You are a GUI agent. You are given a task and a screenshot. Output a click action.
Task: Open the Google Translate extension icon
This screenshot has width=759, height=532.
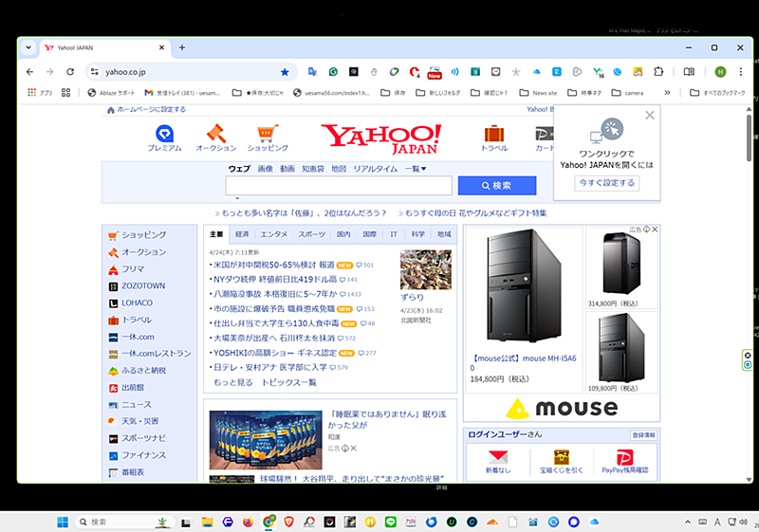coord(313,71)
